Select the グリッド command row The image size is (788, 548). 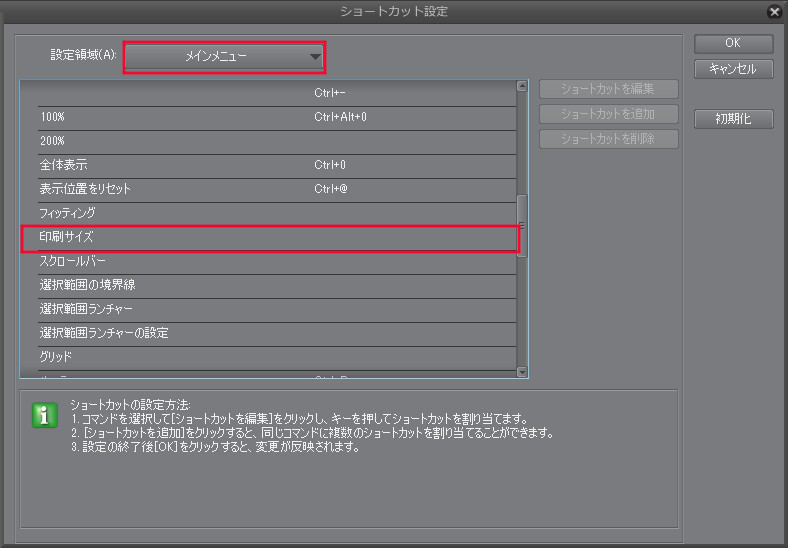(277, 357)
